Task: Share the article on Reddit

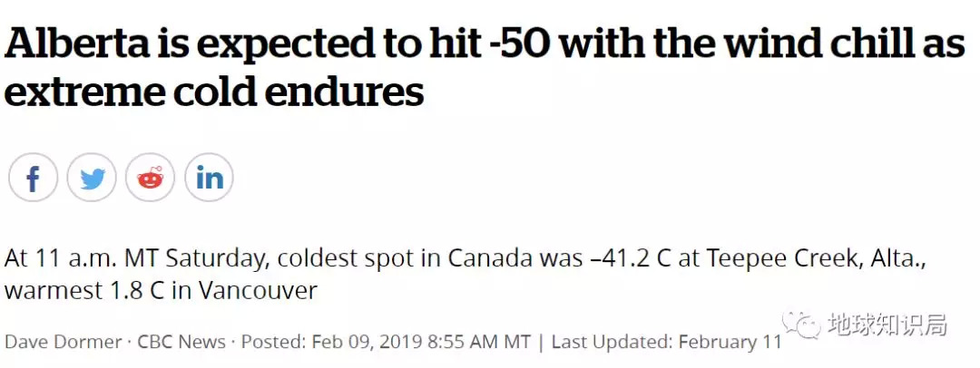Action: 150,178
